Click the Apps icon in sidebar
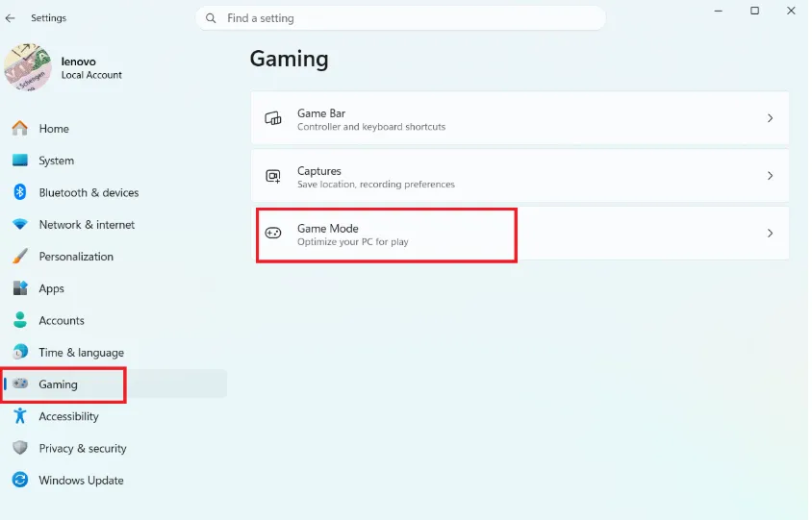This screenshot has width=812, height=520. [19, 288]
